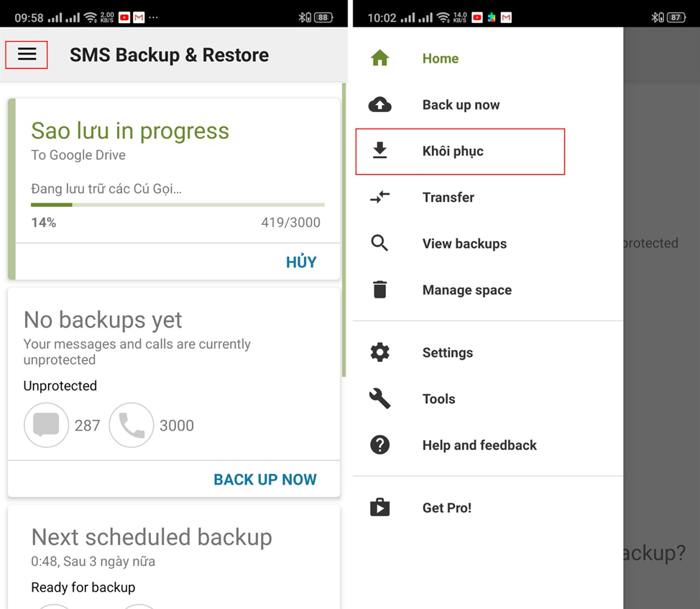This screenshot has height=609, width=700.
Task: Tap the cloud upload icon for Back up now
Action: pyautogui.click(x=379, y=104)
